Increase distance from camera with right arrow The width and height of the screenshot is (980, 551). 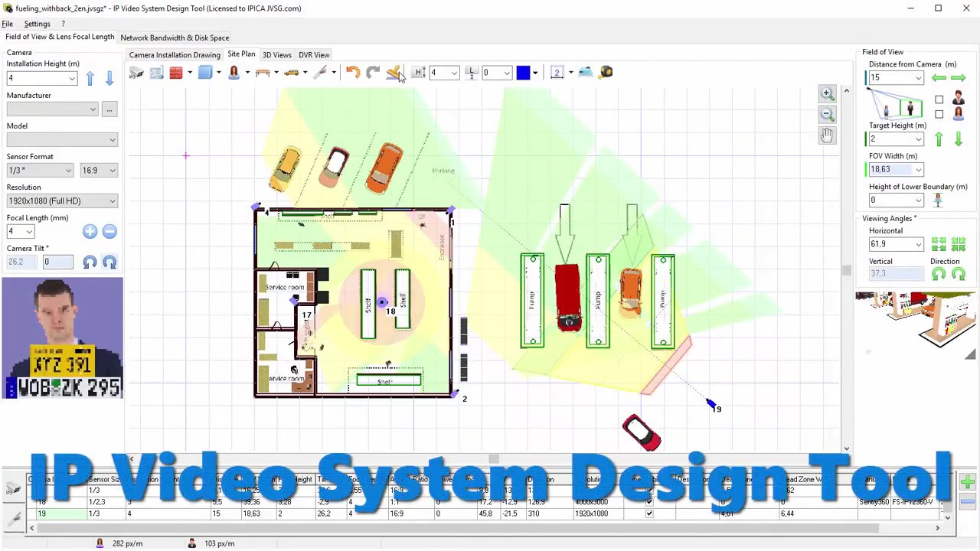coord(959,78)
